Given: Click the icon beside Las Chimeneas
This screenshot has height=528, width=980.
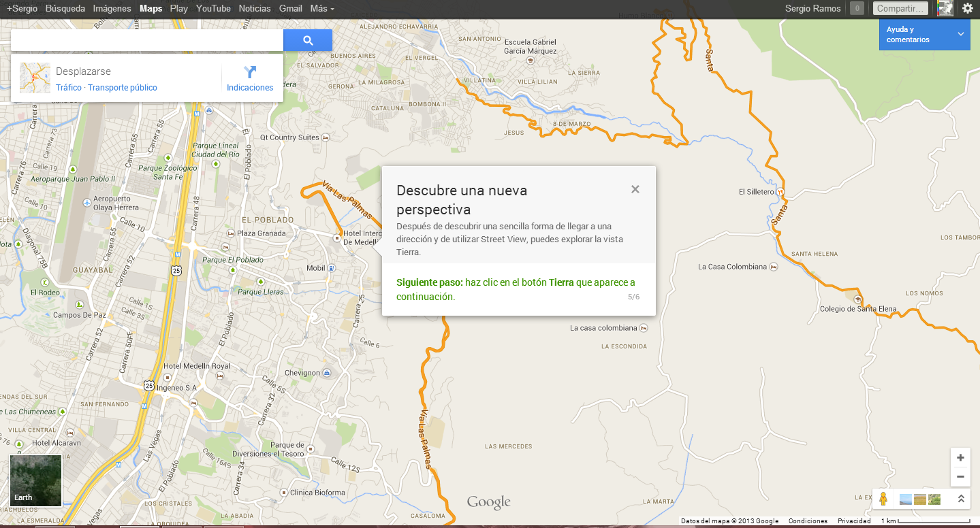Looking at the screenshot, I should coord(63,412).
